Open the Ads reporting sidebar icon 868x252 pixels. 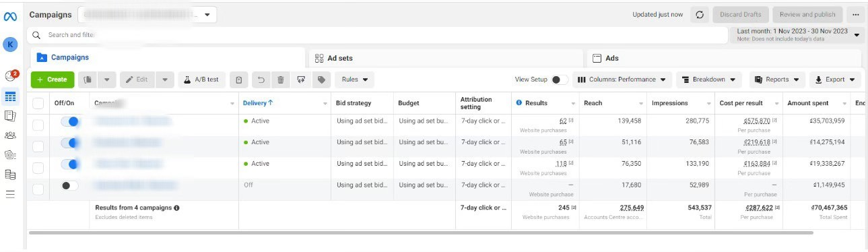(10, 115)
